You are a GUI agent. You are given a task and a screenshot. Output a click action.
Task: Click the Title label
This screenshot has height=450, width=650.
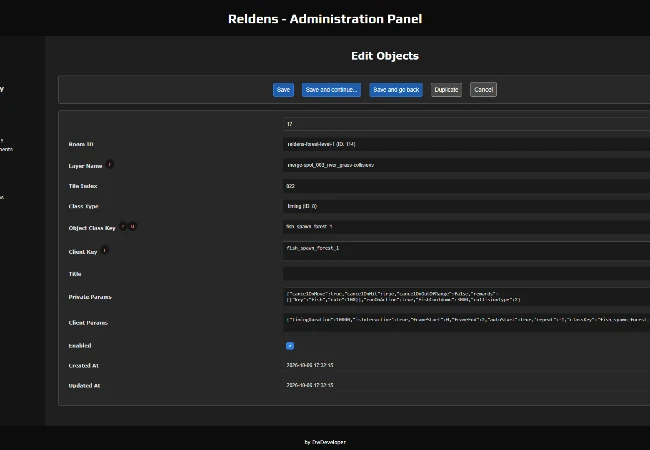(75, 274)
